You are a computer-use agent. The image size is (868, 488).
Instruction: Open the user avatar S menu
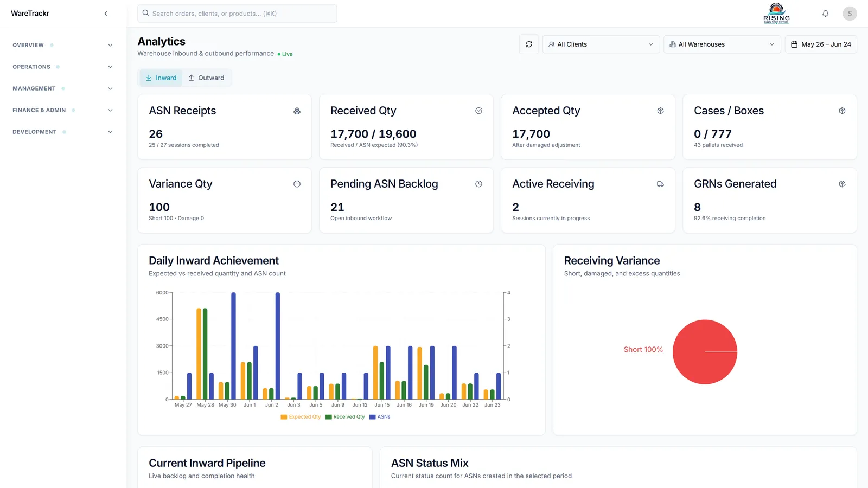(850, 14)
